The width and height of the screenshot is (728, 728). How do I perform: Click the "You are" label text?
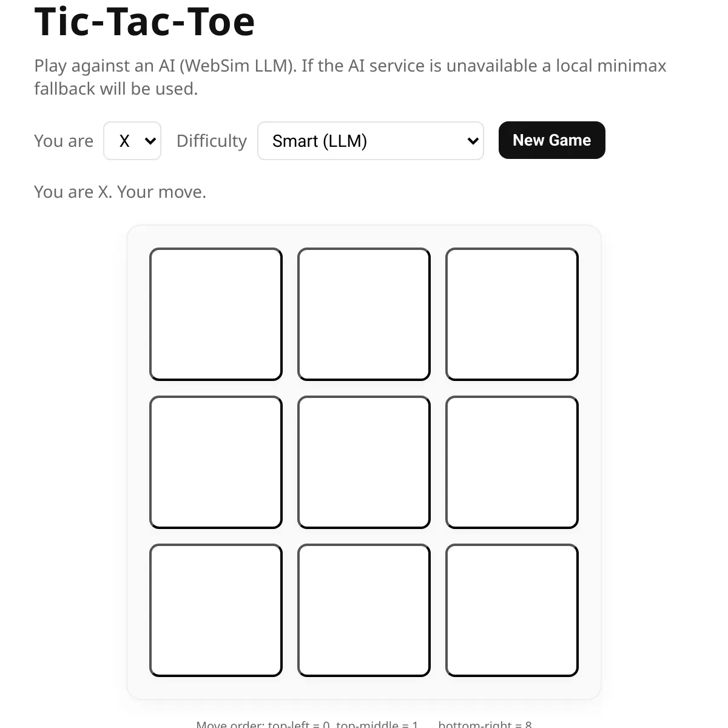[64, 141]
